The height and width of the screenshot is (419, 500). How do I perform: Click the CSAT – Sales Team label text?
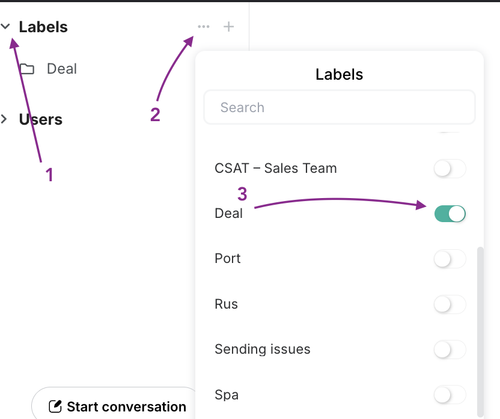(x=275, y=168)
